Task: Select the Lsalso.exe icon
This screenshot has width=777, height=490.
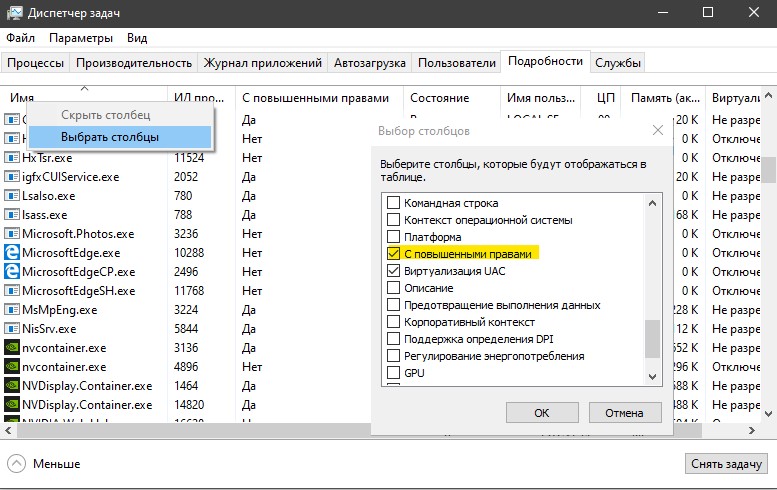Action: [x=11, y=195]
